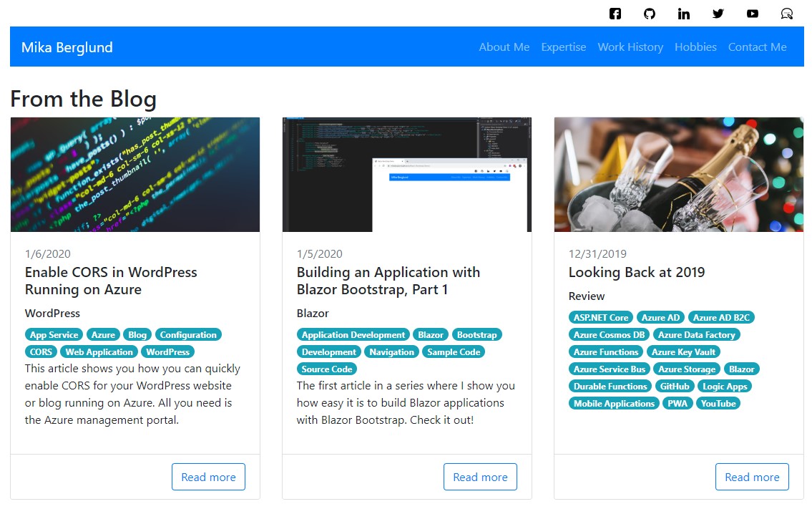812x509 pixels.
Task: Open the champagne bottle thumbnail image
Action: 679,174
